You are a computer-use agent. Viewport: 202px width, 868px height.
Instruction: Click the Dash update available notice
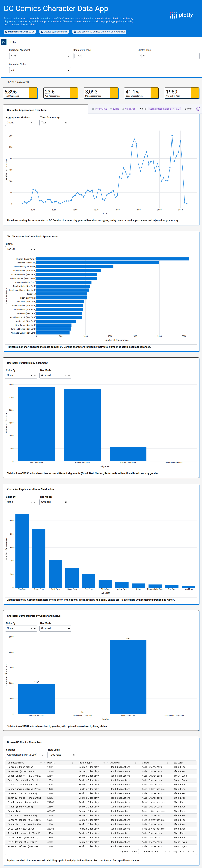(164, 109)
